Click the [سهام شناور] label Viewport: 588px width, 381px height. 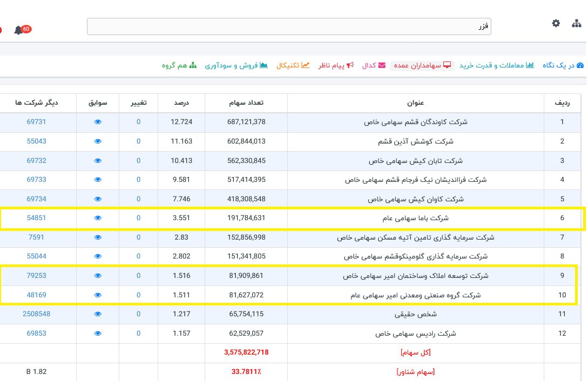tap(416, 372)
